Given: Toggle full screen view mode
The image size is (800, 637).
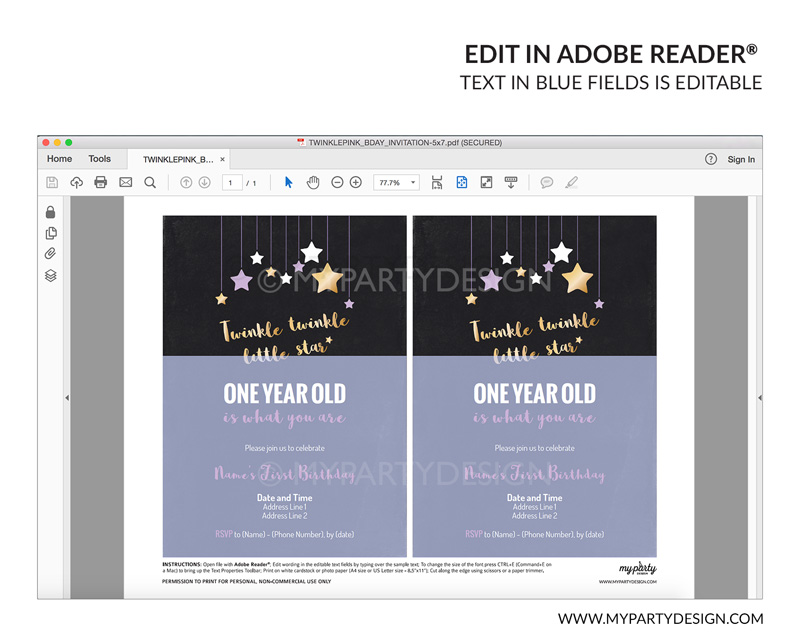Looking at the screenshot, I should pyautogui.click(x=487, y=183).
